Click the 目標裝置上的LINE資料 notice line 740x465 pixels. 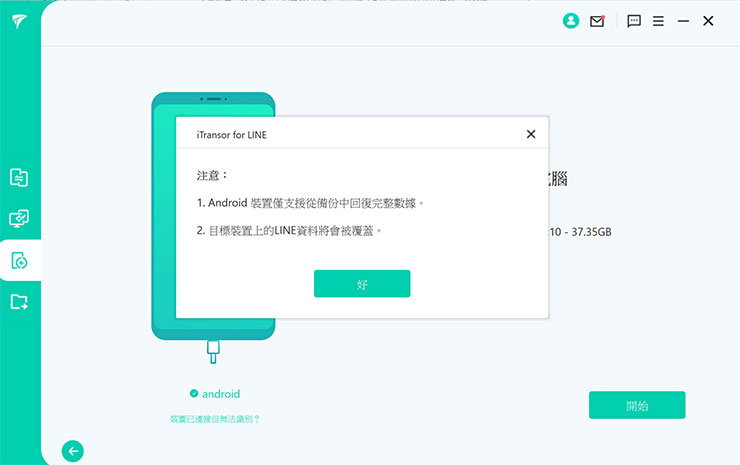288,231
